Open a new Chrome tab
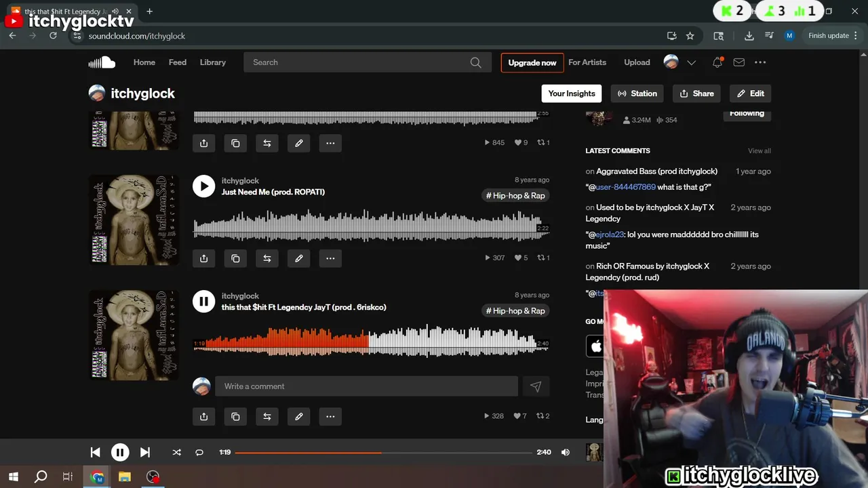 click(x=149, y=12)
